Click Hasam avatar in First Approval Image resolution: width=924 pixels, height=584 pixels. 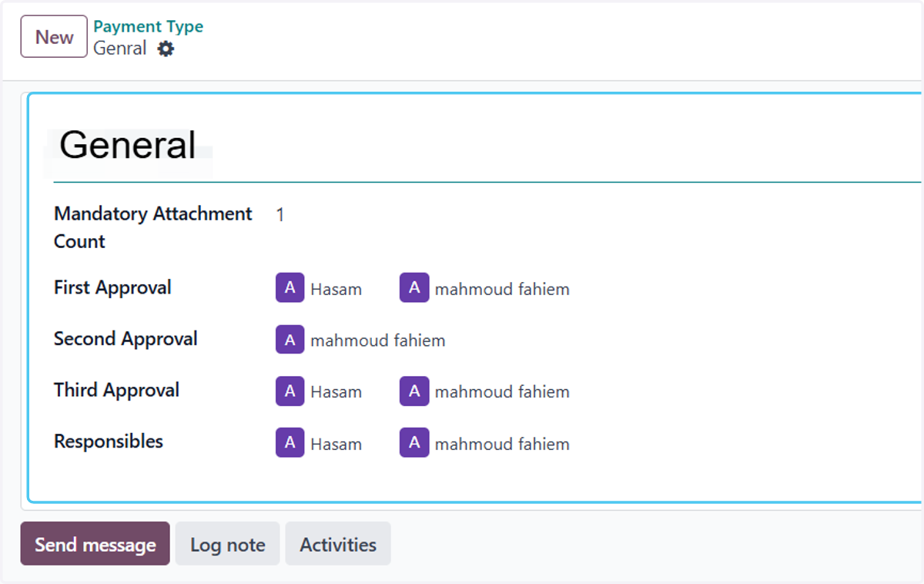tap(290, 288)
